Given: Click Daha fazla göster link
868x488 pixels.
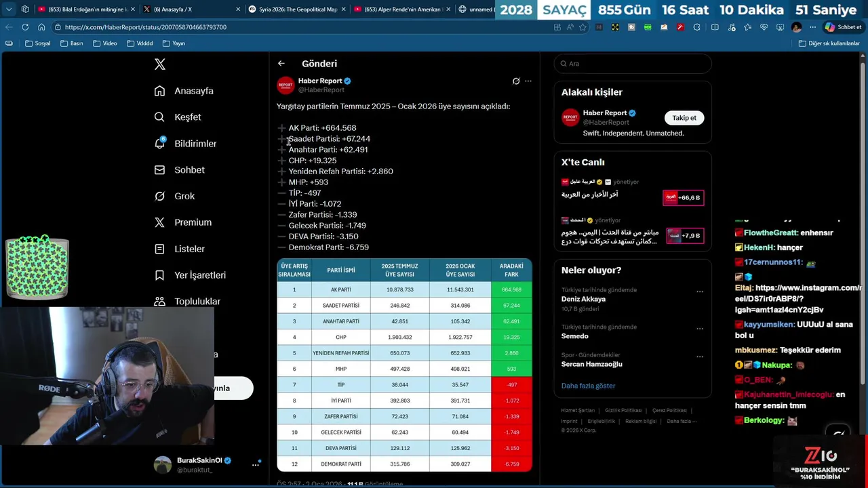Looking at the screenshot, I should [588, 386].
